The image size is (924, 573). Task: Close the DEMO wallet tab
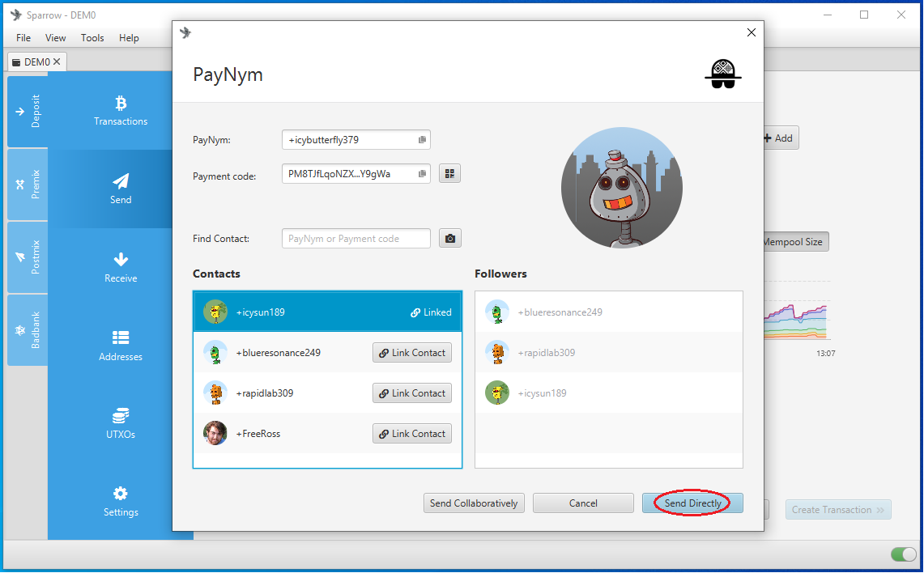(x=57, y=62)
